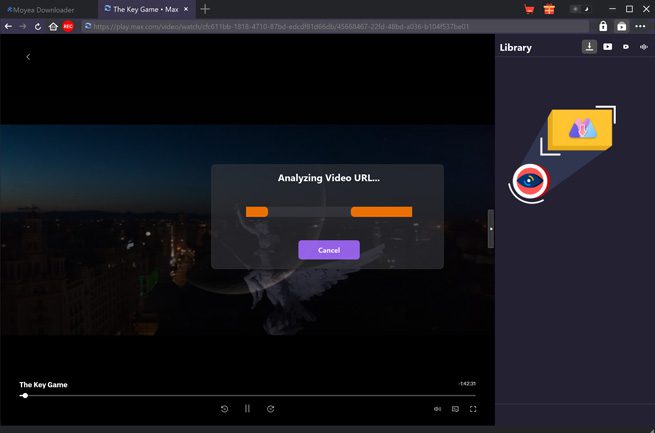Open the gift box icon

coord(548,9)
